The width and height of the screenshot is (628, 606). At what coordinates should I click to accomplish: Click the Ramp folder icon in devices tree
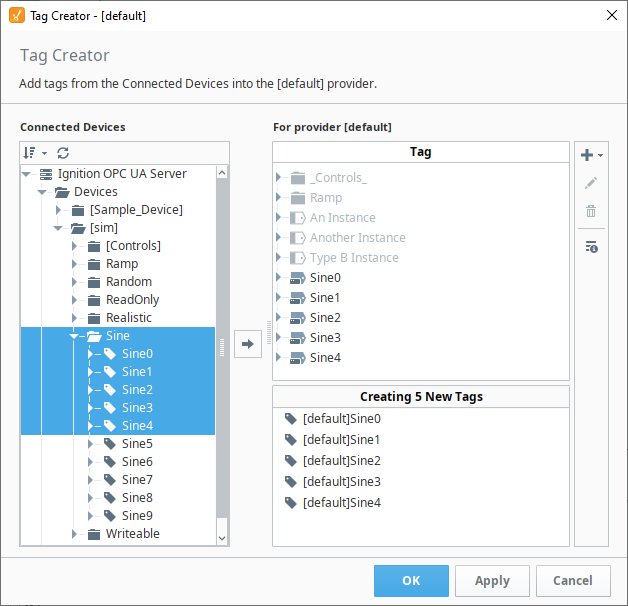(94, 264)
